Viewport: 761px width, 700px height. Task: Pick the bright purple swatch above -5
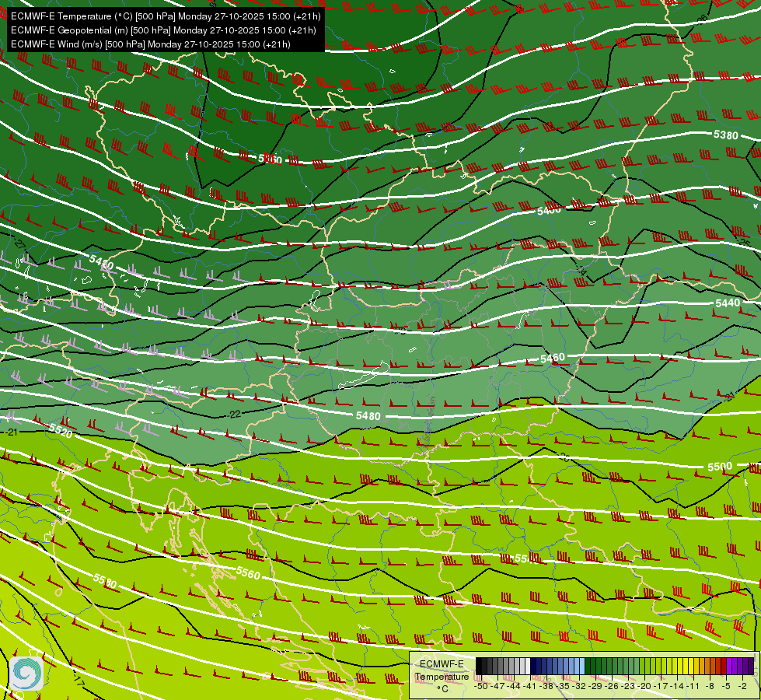point(729,666)
